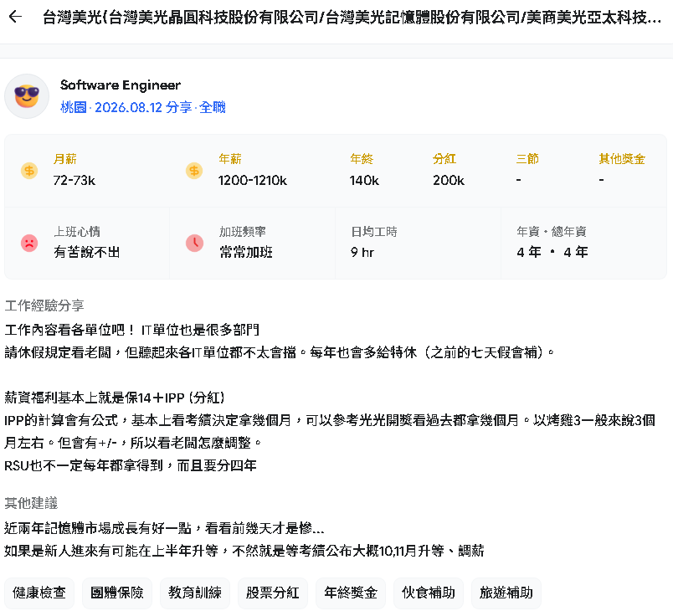Click the line starting 近兩年記憶體市場
The height and width of the screenshot is (616, 673).
click(164, 528)
